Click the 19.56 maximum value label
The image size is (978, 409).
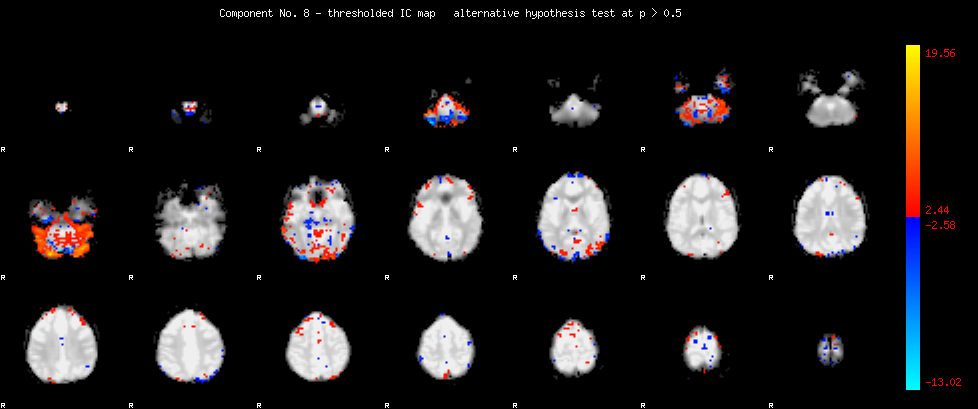point(943,54)
